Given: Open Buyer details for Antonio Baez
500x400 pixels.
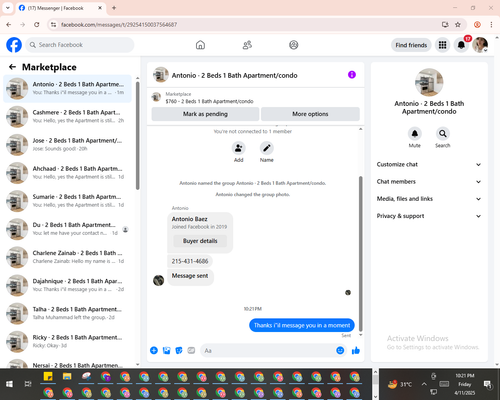Looking at the screenshot, I should tap(200, 241).
